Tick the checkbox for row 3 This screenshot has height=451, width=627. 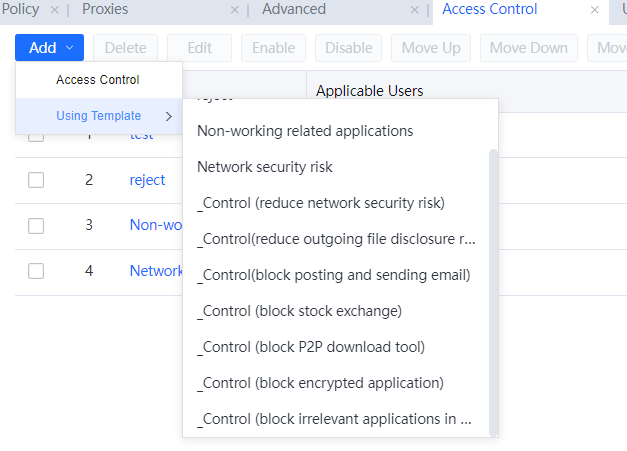(36, 226)
